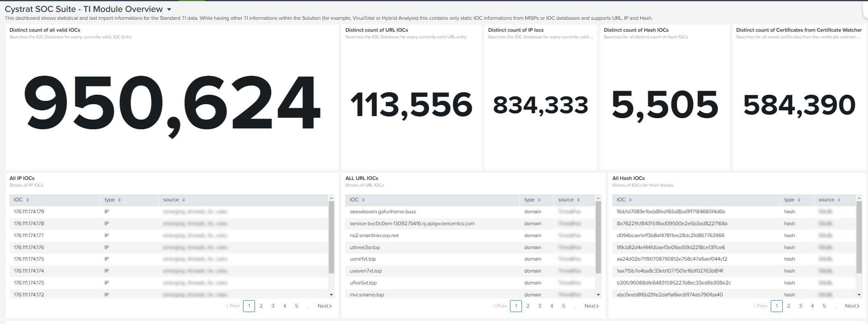868x324 pixels.
Task: Sort ALL URL IOCs table by type column
Action: click(532, 200)
